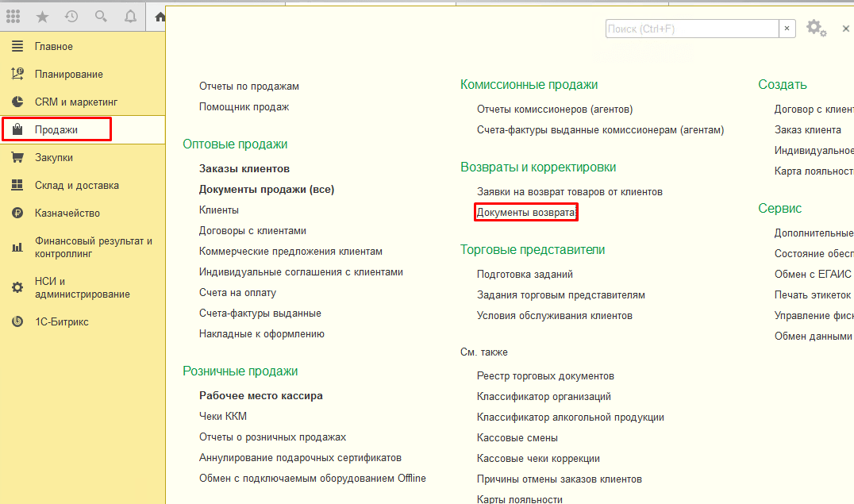This screenshot has width=854, height=504.
Task: Open Документы продажи (все)
Action: (x=267, y=189)
